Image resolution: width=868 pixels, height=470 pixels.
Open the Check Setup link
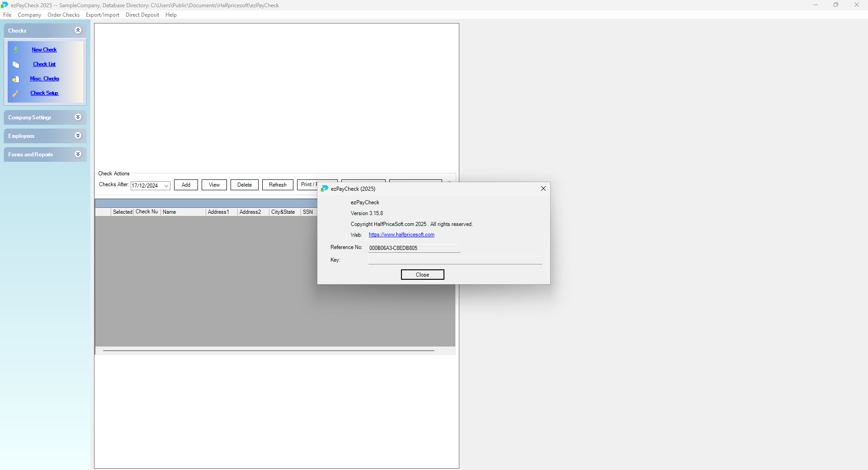(44, 93)
